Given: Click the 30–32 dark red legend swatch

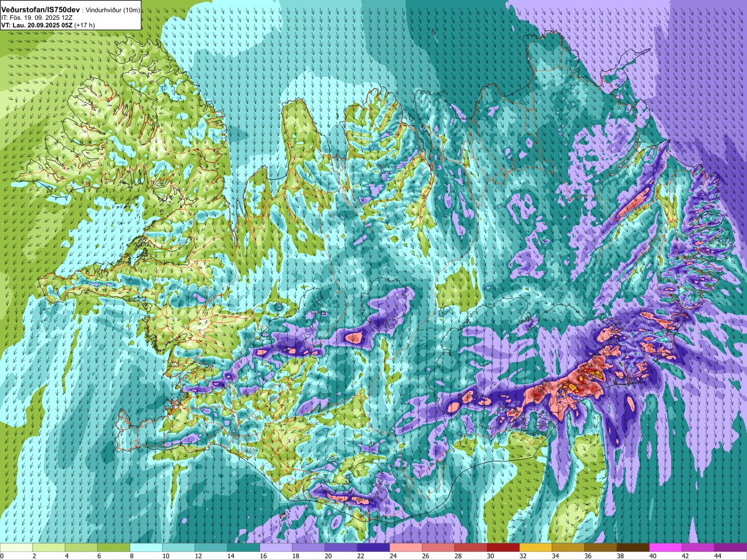Looking at the screenshot, I should point(503,548).
